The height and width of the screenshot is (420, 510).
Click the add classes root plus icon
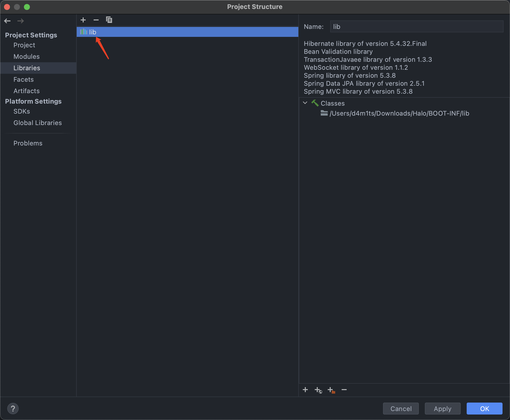pos(305,390)
